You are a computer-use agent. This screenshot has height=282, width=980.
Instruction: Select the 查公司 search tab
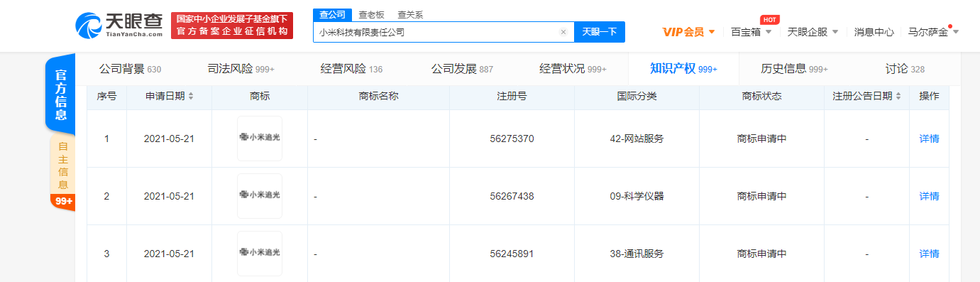[332, 14]
